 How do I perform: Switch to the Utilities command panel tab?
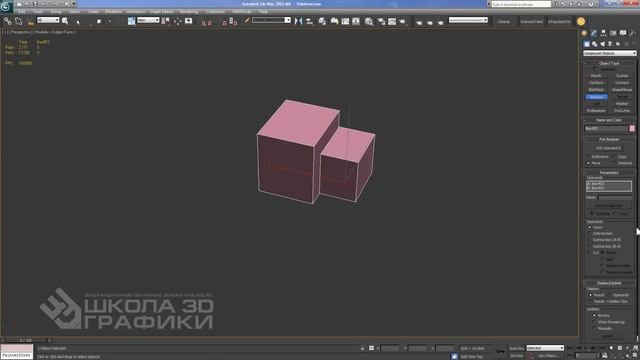[x=632, y=33]
